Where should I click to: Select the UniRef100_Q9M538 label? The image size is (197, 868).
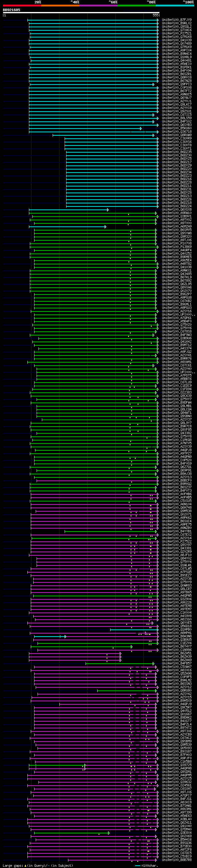[176, 511]
